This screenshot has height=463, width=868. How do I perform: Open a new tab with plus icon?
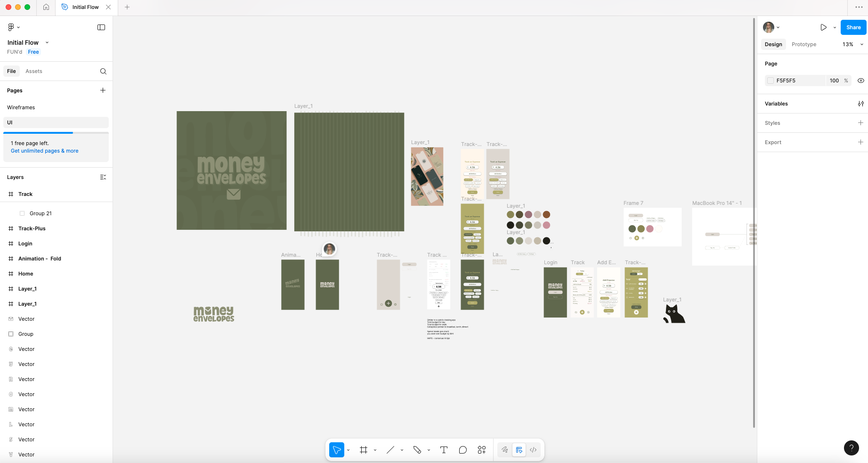(127, 7)
